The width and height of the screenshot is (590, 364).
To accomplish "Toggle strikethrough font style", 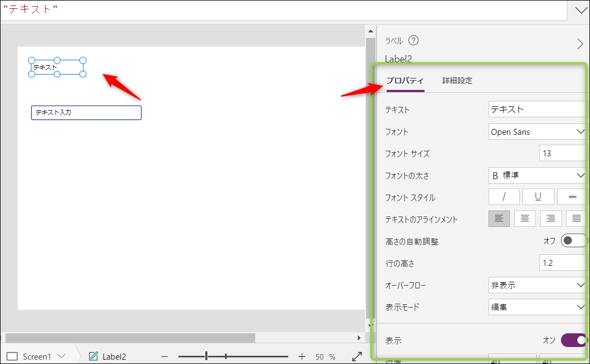I will (572, 196).
